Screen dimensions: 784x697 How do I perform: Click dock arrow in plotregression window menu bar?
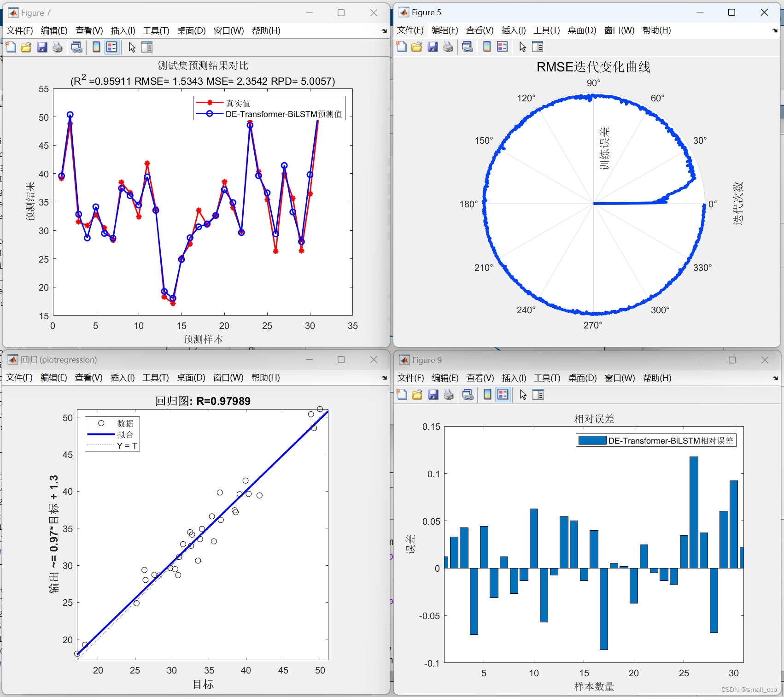(x=384, y=378)
